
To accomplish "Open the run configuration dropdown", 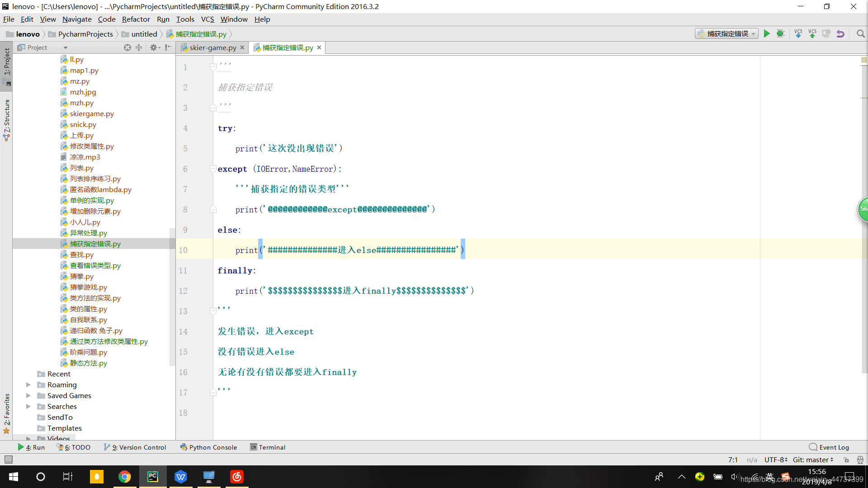I will 726,34.
